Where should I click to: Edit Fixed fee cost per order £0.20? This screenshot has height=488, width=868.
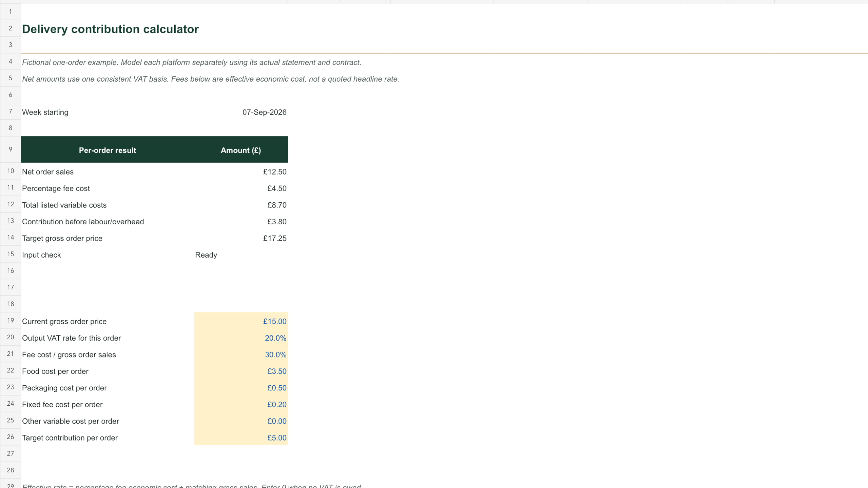tap(241, 404)
